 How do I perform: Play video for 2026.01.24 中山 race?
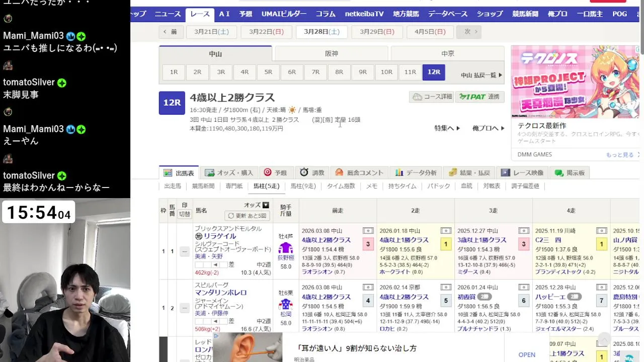(524, 287)
